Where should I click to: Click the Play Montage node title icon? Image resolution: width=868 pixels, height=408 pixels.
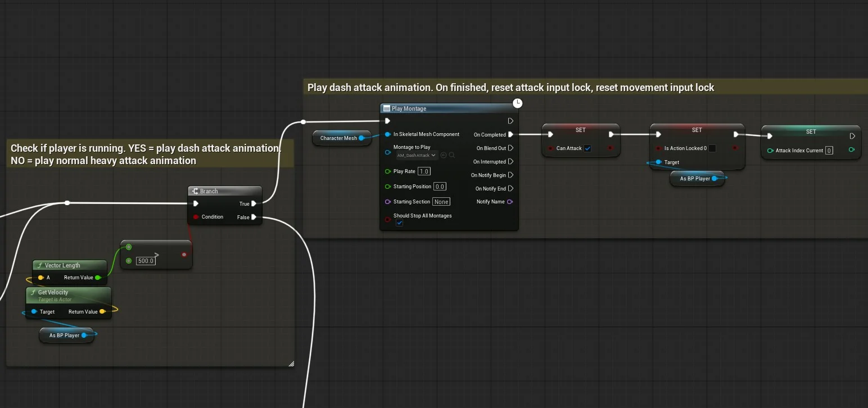click(387, 108)
